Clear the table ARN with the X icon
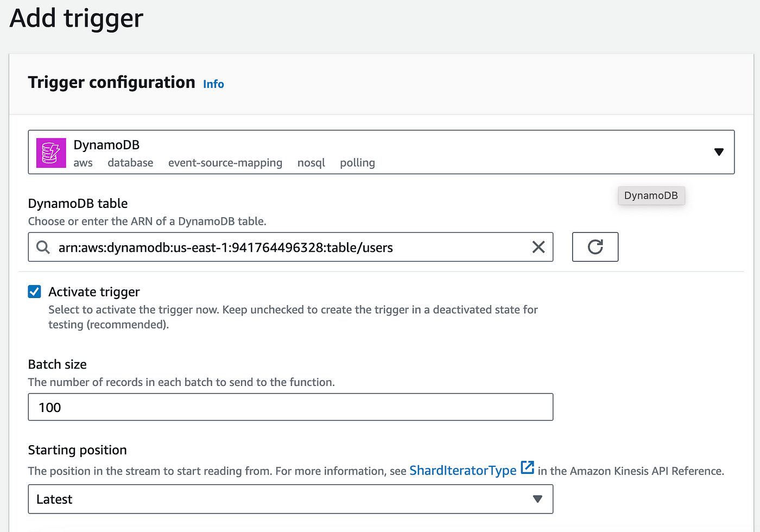Screen dimensions: 760x532 click(x=538, y=247)
